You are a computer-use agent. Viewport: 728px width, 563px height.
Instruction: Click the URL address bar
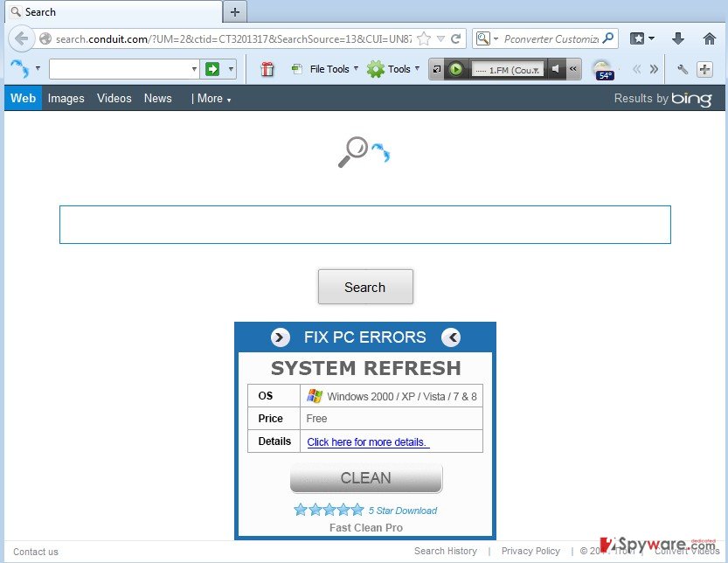coord(233,39)
